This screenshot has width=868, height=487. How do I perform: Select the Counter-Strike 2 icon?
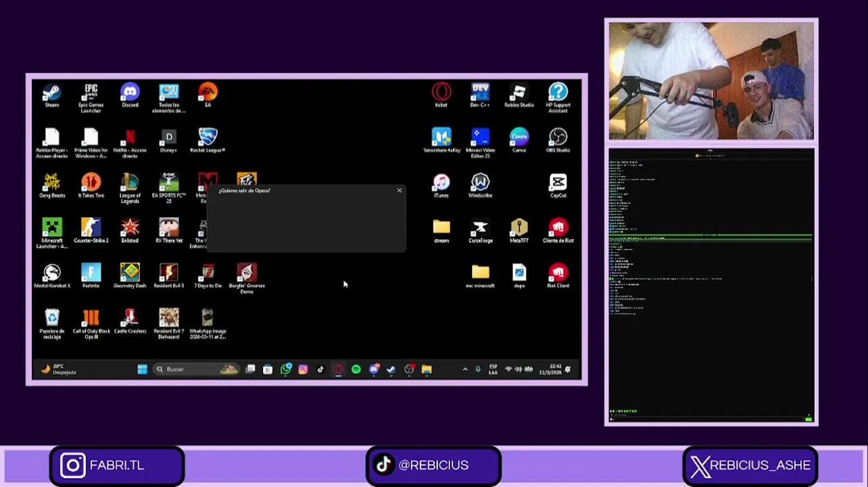click(x=91, y=231)
